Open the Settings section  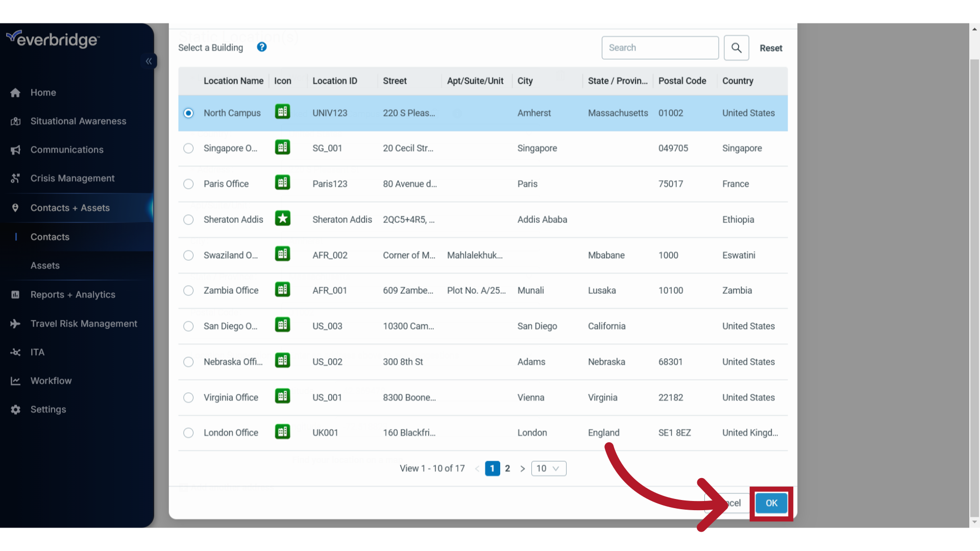pos(48,409)
